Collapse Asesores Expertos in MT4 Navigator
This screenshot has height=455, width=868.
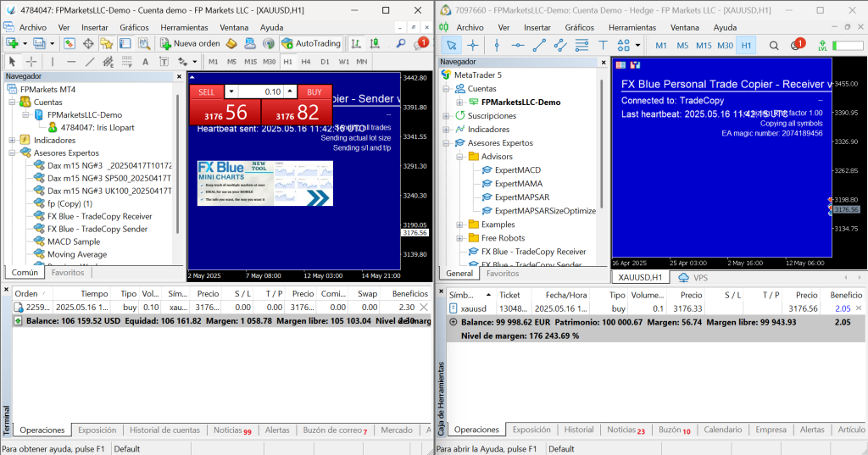click(x=12, y=153)
